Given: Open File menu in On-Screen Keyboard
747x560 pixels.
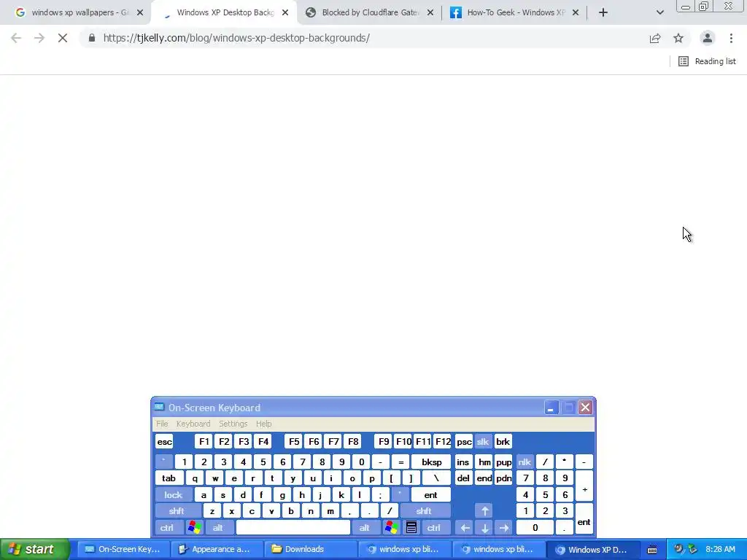Looking at the screenshot, I should [x=162, y=424].
